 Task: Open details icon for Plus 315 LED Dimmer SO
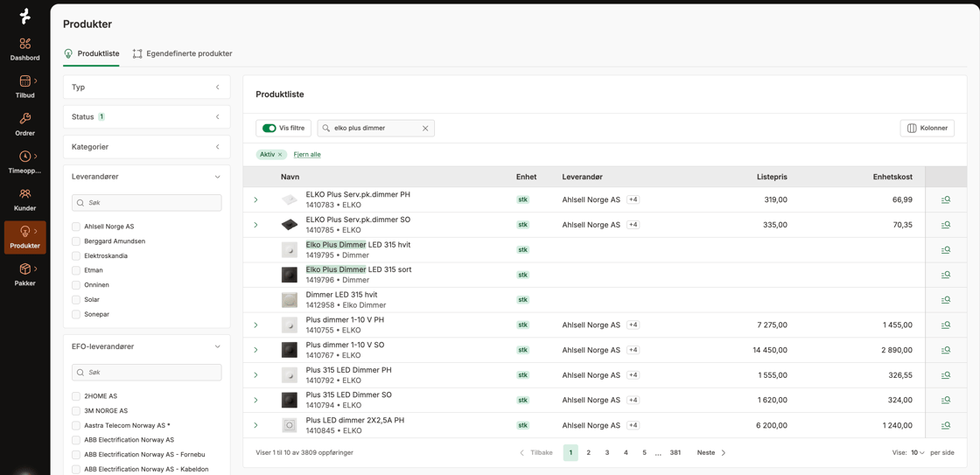pyautogui.click(x=946, y=400)
